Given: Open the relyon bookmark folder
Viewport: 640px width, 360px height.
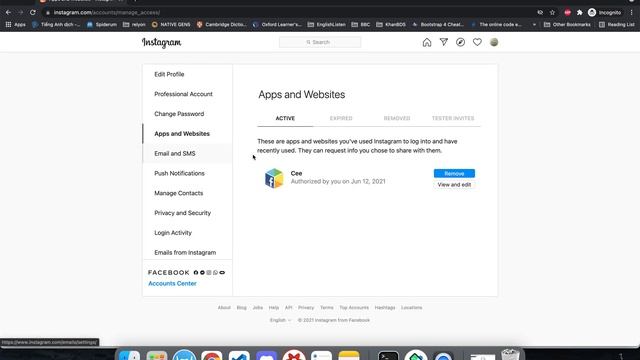Looking at the screenshot, I should coord(134,24).
